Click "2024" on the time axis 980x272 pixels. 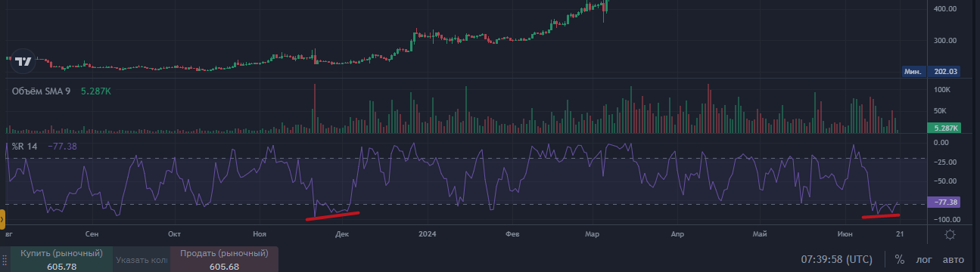(428, 234)
